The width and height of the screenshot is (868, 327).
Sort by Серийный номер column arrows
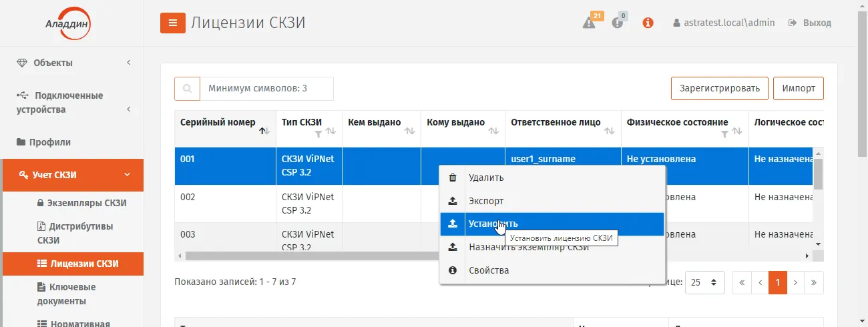(265, 131)
